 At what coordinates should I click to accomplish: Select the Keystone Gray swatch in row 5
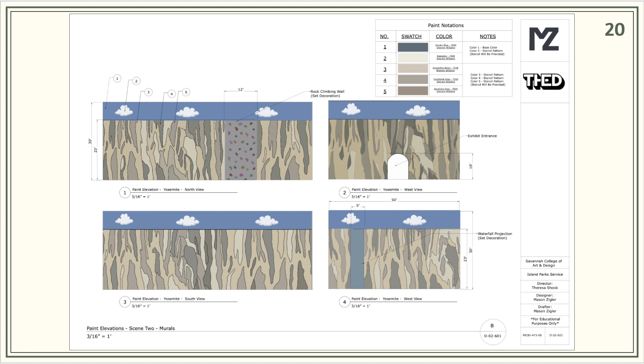[x=413, y=91]
